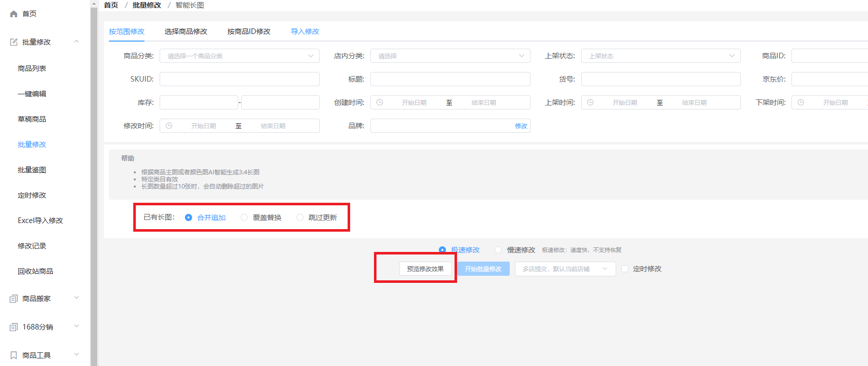The width and height of the screenshot is (868, 366).
Task: Open Excel导入修改 in the sidebar
Action: click(41, 221)
